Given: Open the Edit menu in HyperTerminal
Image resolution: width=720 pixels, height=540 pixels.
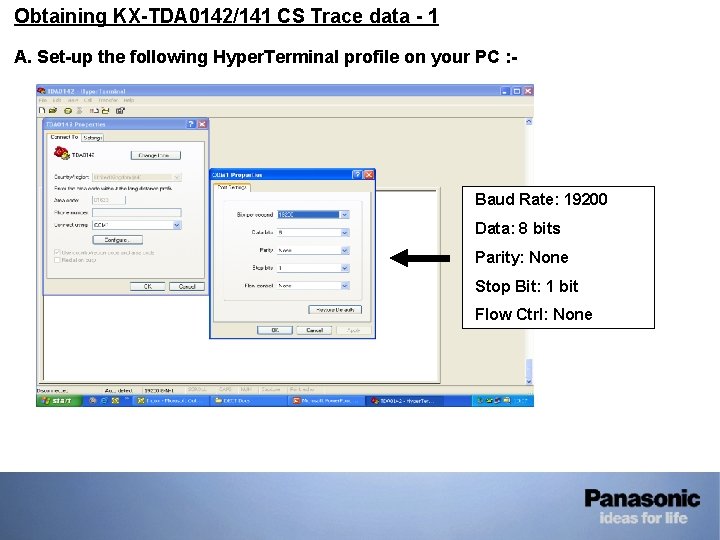Looking at the screenshot, I should pos(57,100).
